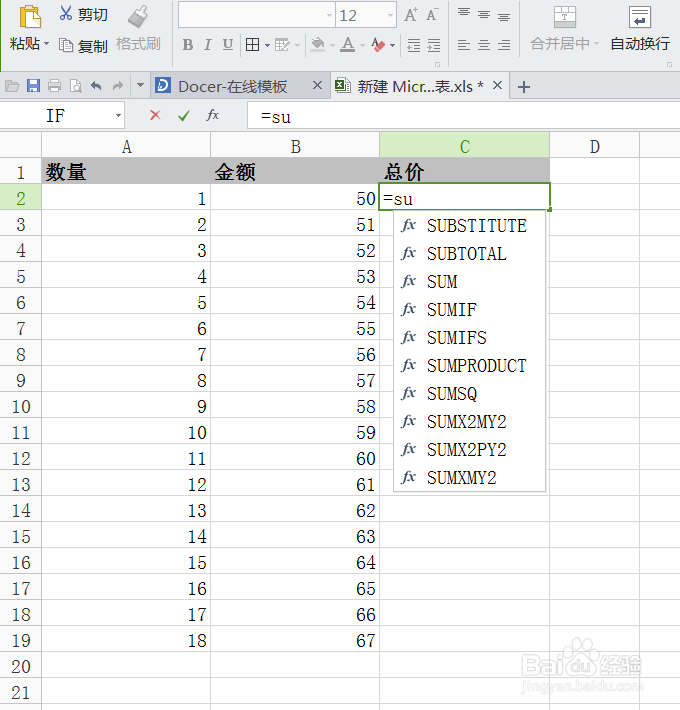Toggle bold formatting

click(x=187, y=45)
